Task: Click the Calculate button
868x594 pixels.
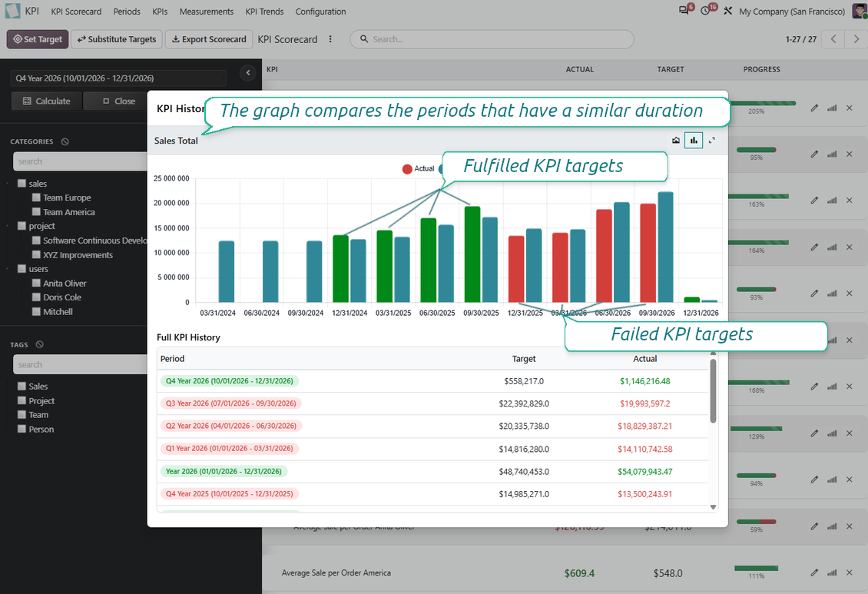Action: click(47, 101)
